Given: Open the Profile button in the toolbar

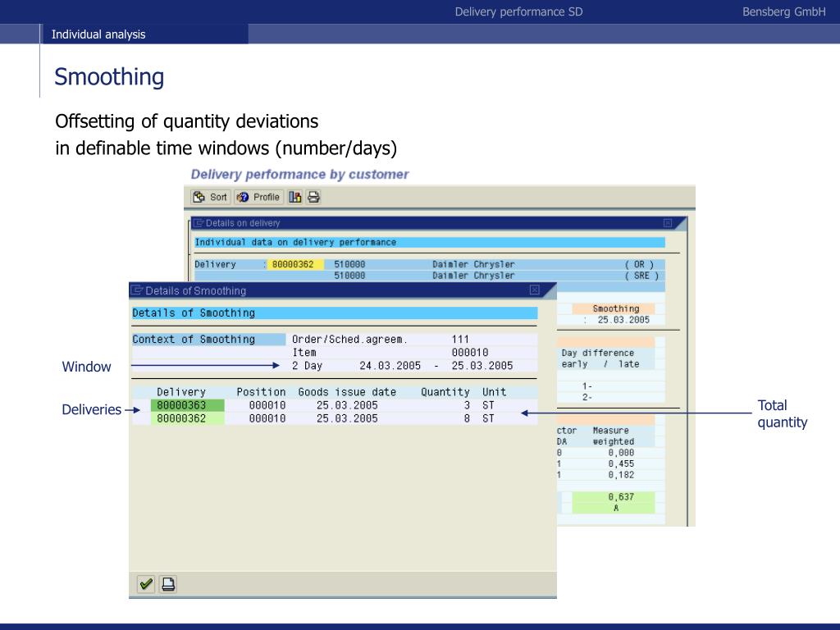Looking at the screenshot, I should click(258, 197).
